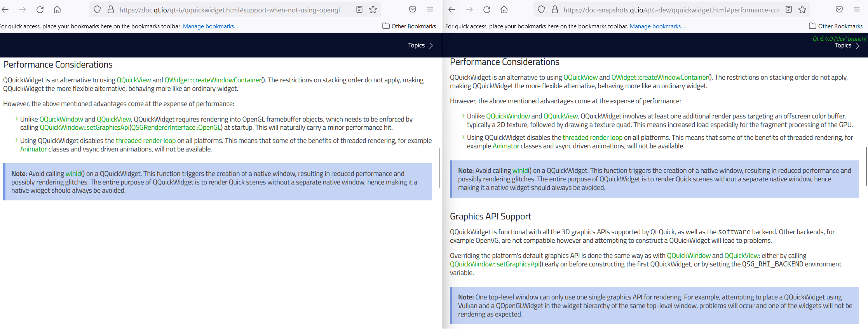Bookmark the right page with the star icon

pyautogui.click(x=802, y=10)
